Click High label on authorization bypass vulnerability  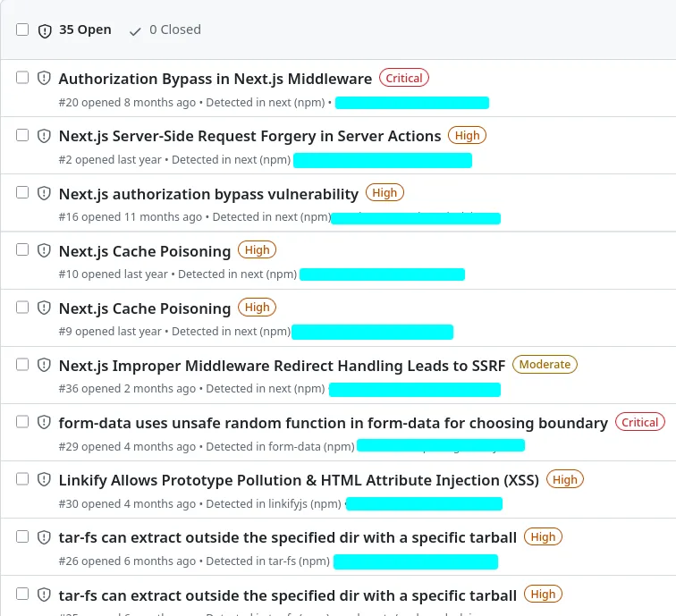(384, 193)
